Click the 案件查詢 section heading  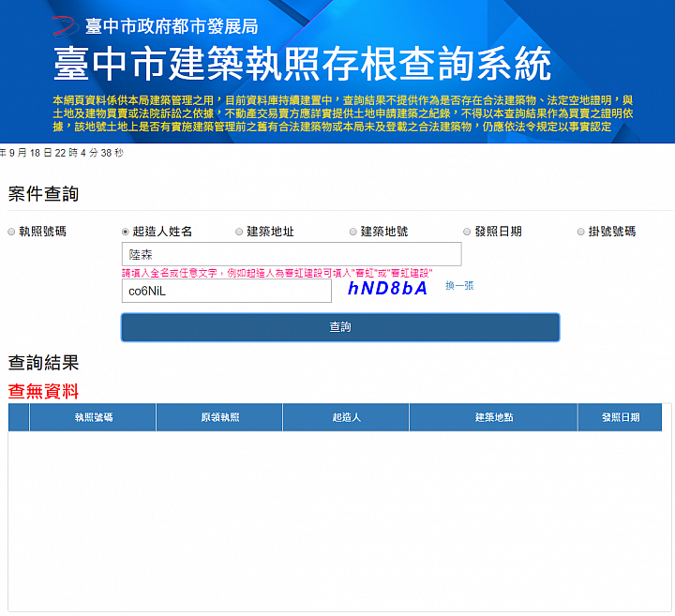click(x=43, y=194)
